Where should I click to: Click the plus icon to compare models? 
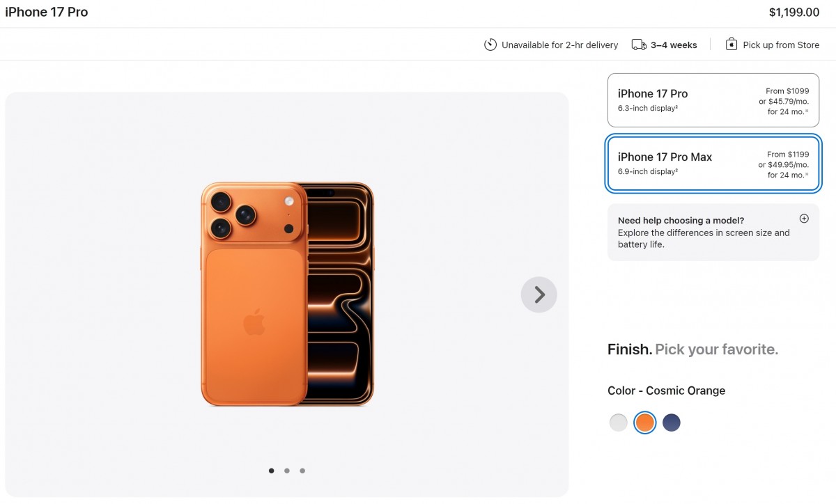pos(804,218)
